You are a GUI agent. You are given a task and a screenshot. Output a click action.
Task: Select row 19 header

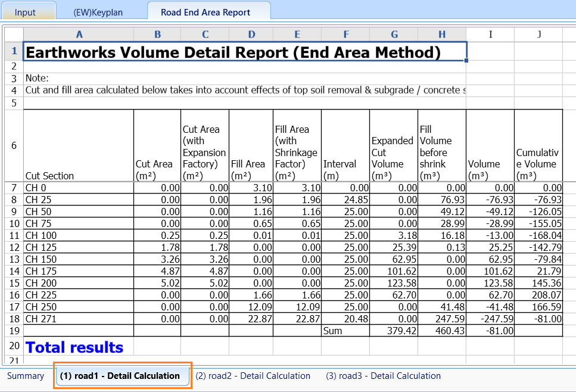14,331
